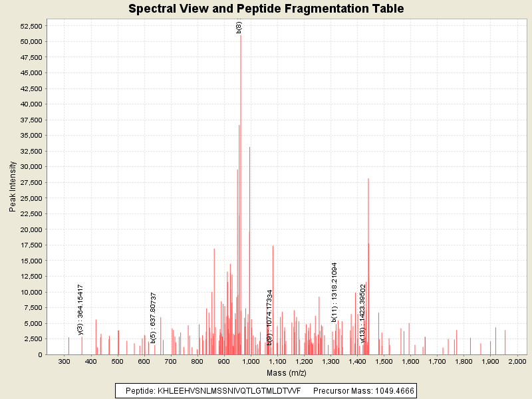Viewport: 532px width, 399px height.
Task: Click the b(8) peak annotation label
Action: point(239,27)
